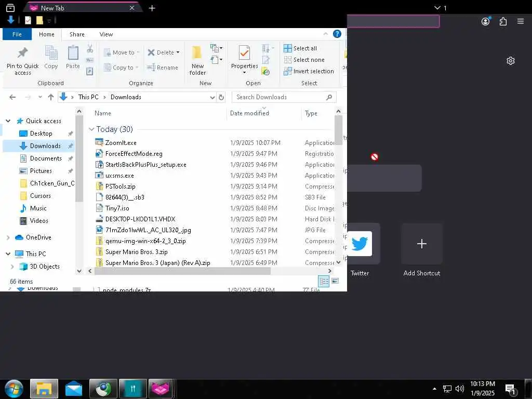532x399 pixels.
Task: Select Super Mario Bros. 3.zip
Action: (x=137, y=252)
